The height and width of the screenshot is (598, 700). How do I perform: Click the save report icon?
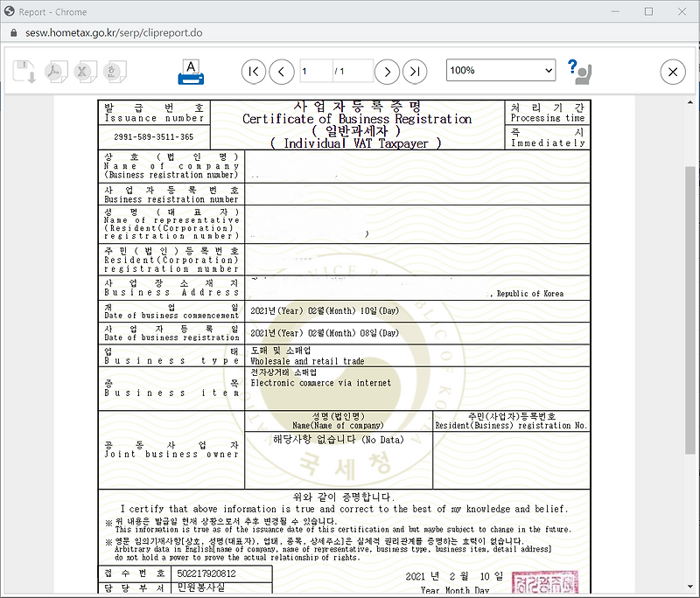tap(24, 72)
